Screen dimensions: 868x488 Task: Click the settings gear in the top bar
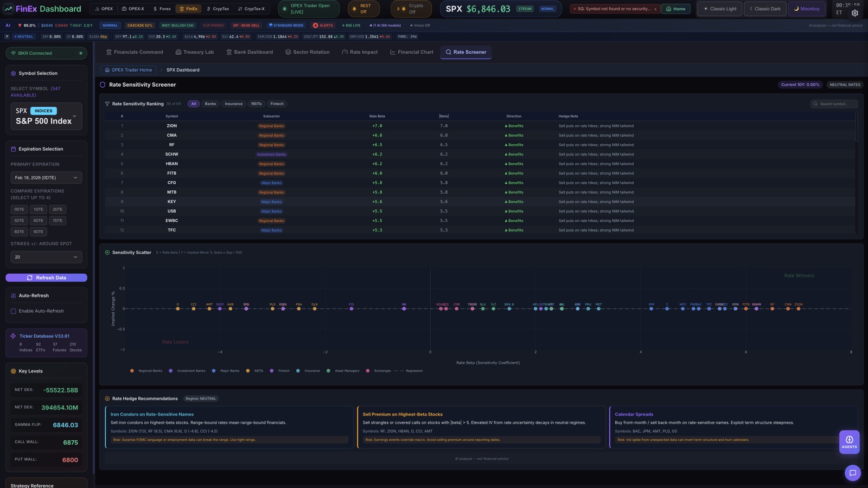tap(854, 12)
